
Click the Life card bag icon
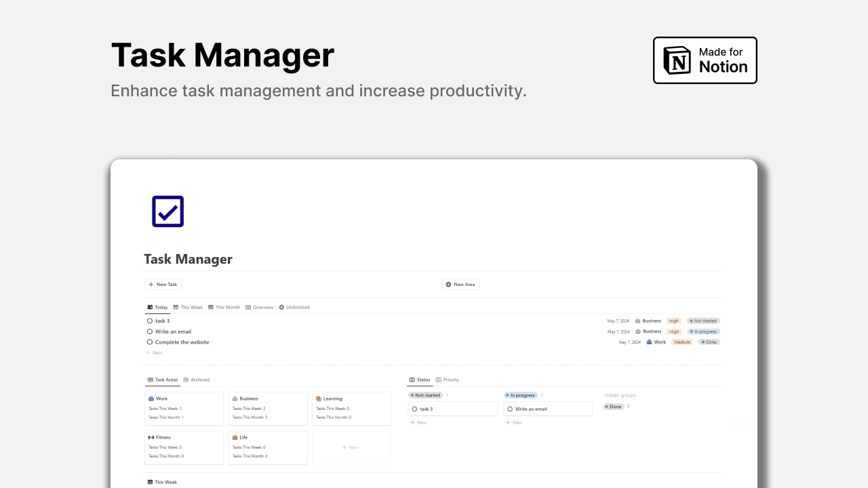pos(235,437)
